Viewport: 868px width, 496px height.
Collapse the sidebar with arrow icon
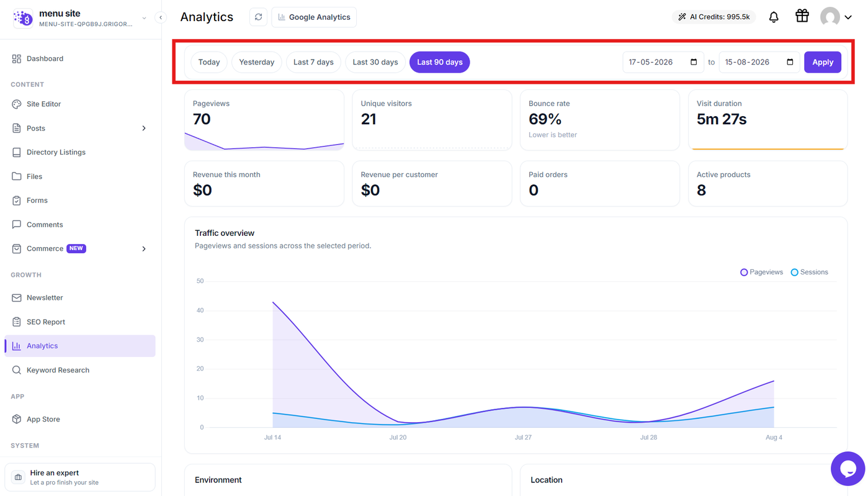click(x=161, y=17)
